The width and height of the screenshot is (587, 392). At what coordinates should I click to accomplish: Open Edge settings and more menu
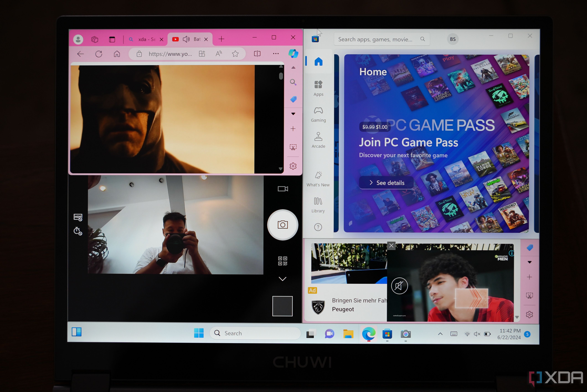pos(276,54)
